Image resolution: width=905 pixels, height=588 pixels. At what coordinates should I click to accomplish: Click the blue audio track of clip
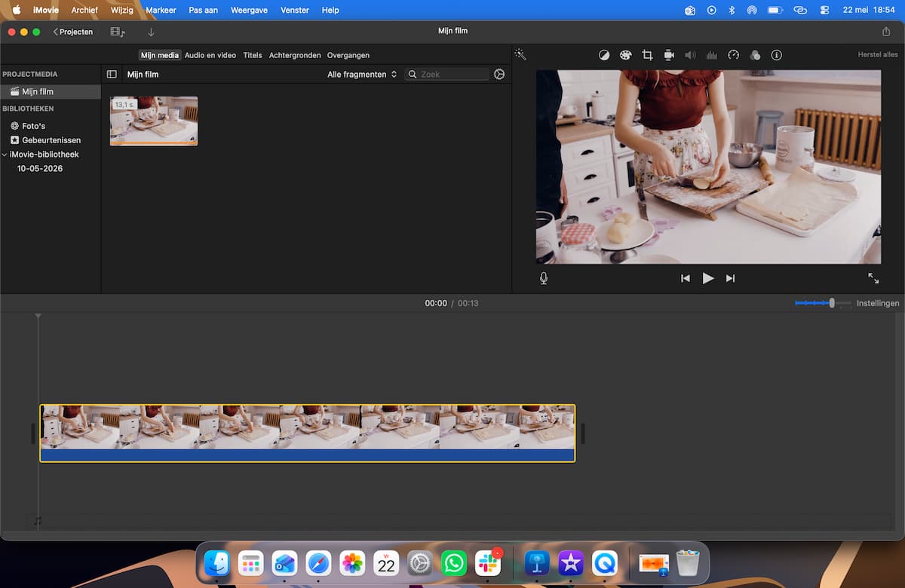[308, 455]
